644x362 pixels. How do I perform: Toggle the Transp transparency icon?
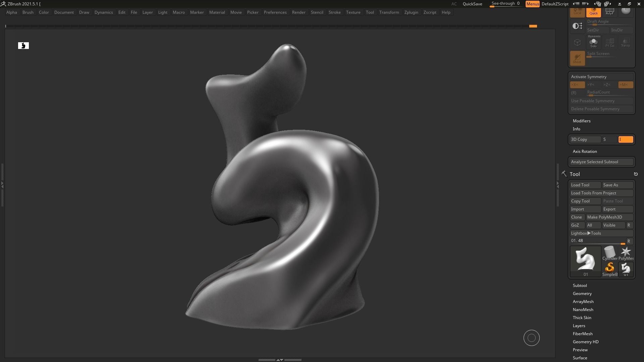tap(625, 43)
